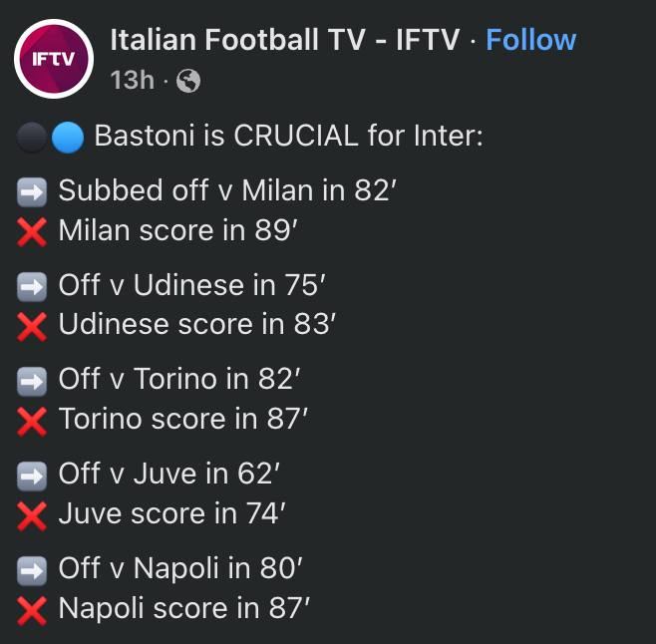Click the arrow icon beside Off v Udinese
The height and width of the screenshot is (644, 656).
[x=33, y=286]
